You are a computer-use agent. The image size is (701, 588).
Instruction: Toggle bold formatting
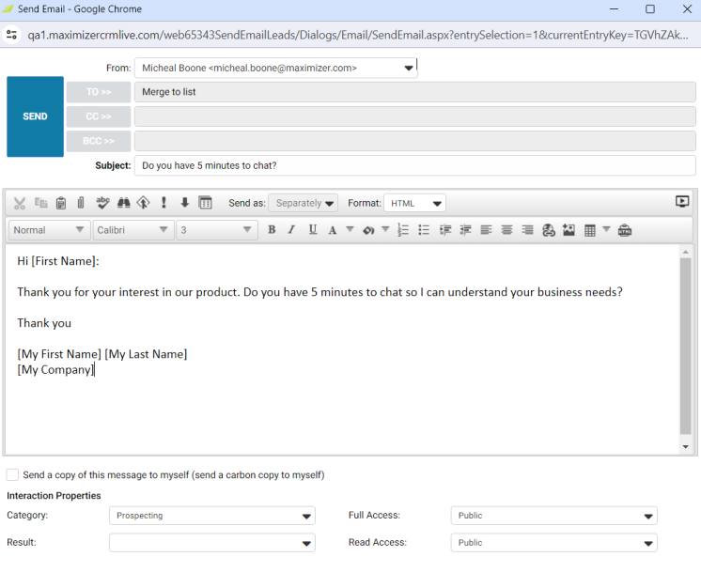pyautogui.click(x=272, y=230)
